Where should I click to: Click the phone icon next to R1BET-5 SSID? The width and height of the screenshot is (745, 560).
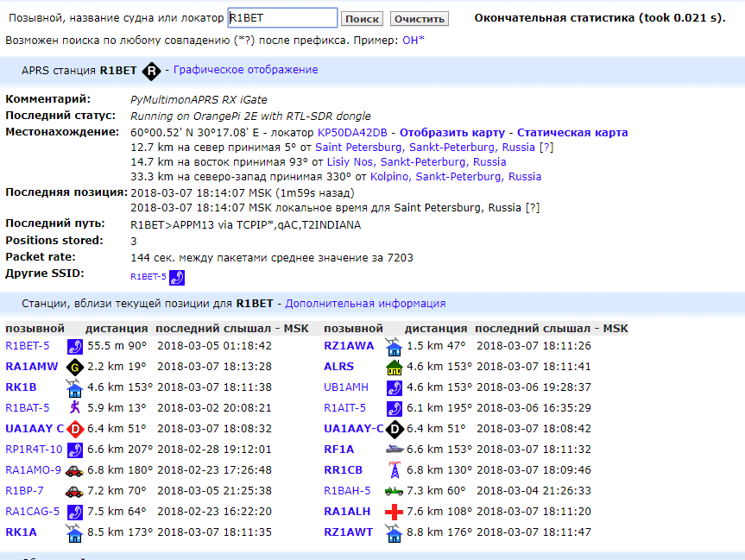[177, 277]
